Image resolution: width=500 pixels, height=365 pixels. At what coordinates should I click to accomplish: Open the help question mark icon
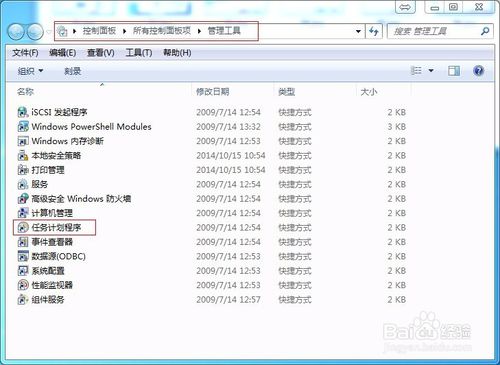coord(478,71)
